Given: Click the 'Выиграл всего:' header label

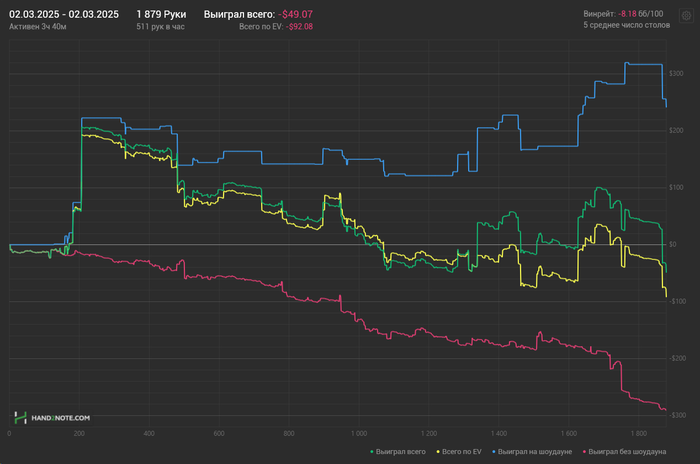Looking at the screenshot, I should pyautogui.click(x=239, y=14).
